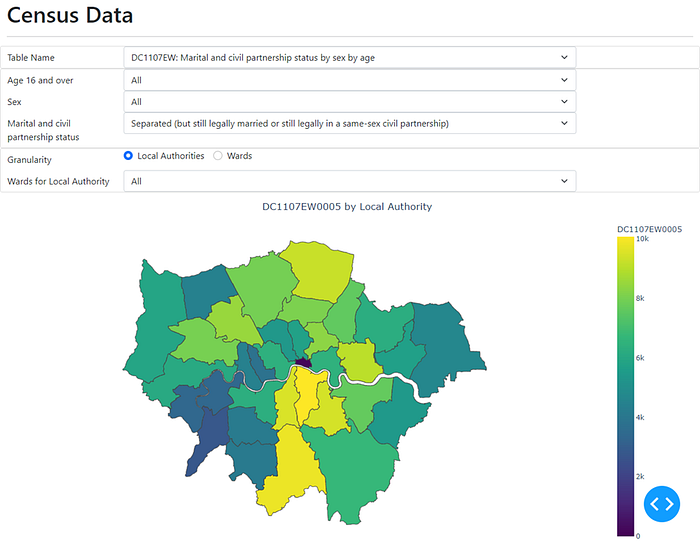This screenshot has height=542, width=700.
Task: Click the colorbar title DC1107EW0005
Action: (x=649, y=229)
